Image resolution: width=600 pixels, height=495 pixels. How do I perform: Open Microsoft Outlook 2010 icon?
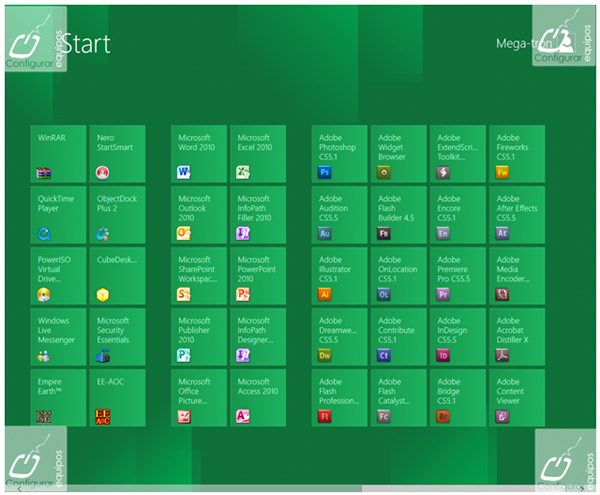click(x=184, y=233)
